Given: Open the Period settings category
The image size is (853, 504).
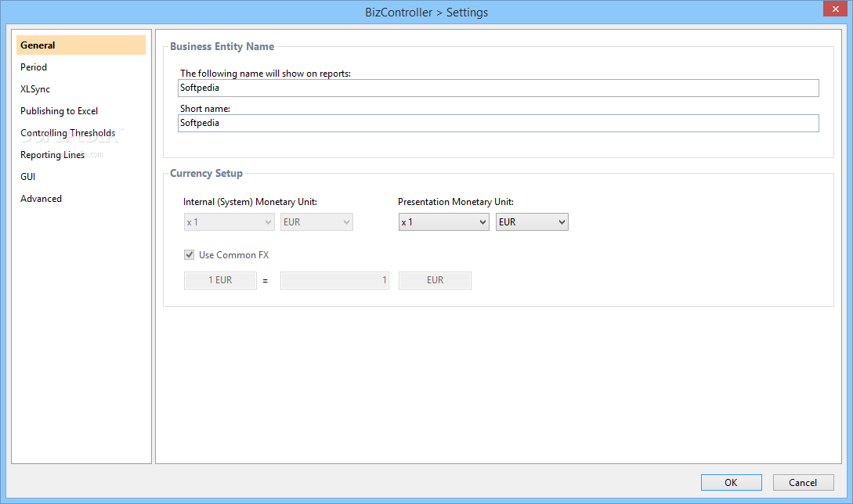Looking at the screenshot, I should point(34,67).
